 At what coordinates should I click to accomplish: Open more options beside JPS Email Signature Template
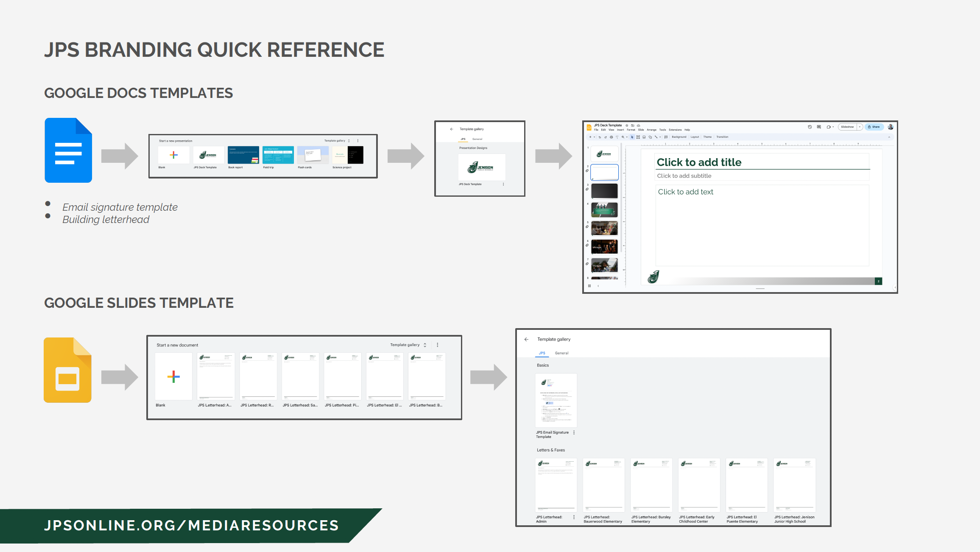(574, 432)
